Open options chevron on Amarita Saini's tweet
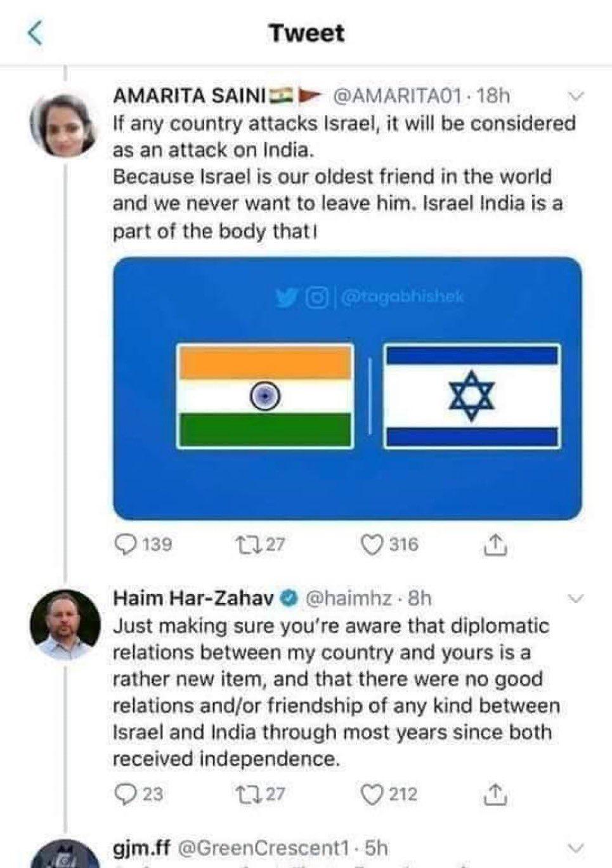 point(575,96)
